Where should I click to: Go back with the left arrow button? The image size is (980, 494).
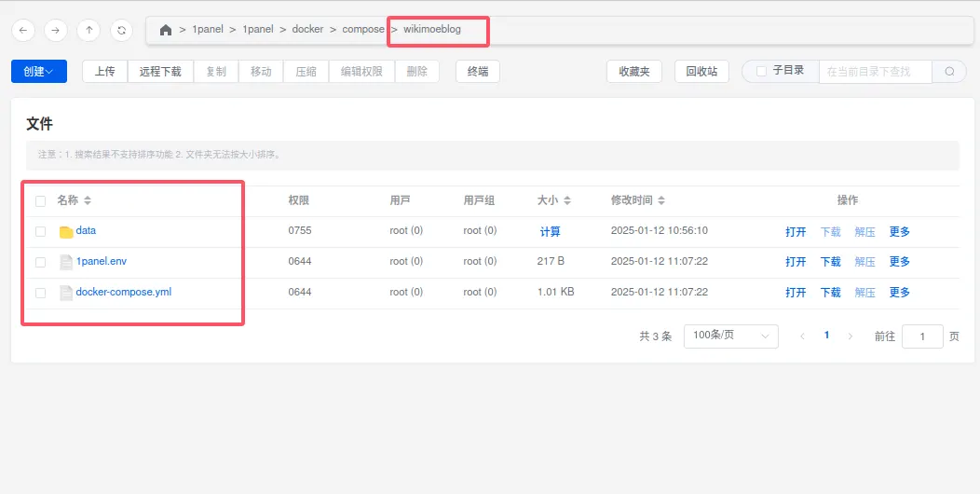[x=23, y=30]
